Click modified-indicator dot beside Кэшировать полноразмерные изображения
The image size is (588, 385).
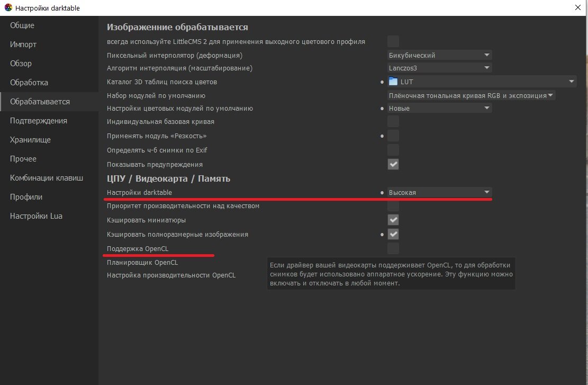(382, 235)
